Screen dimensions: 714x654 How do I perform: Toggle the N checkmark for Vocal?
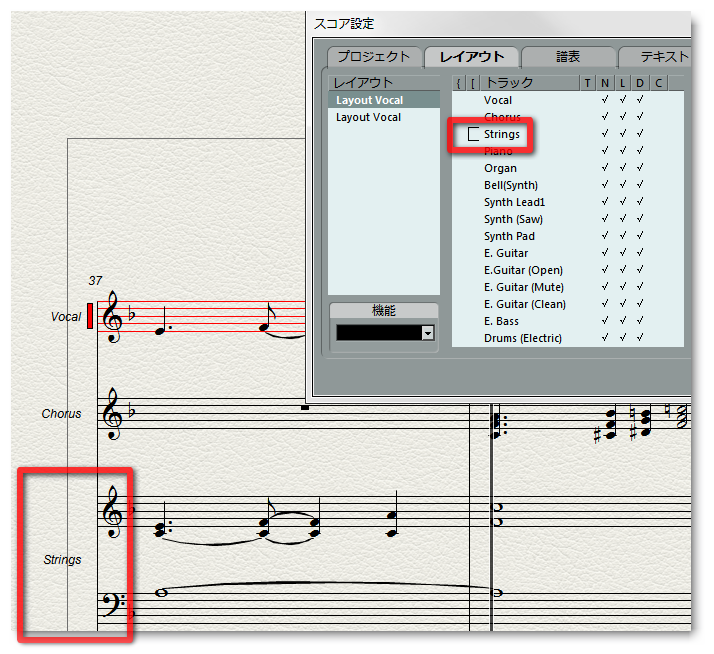point(605,99)
